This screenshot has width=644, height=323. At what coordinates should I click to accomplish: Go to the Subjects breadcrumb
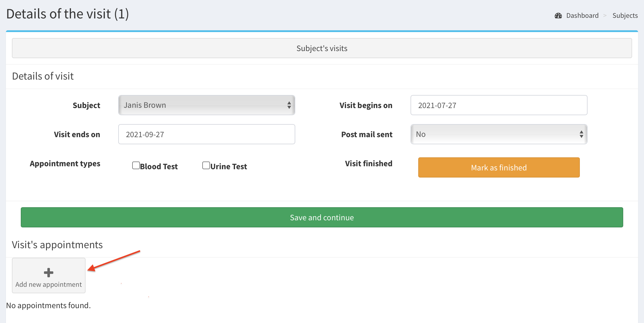pos(625,16)
